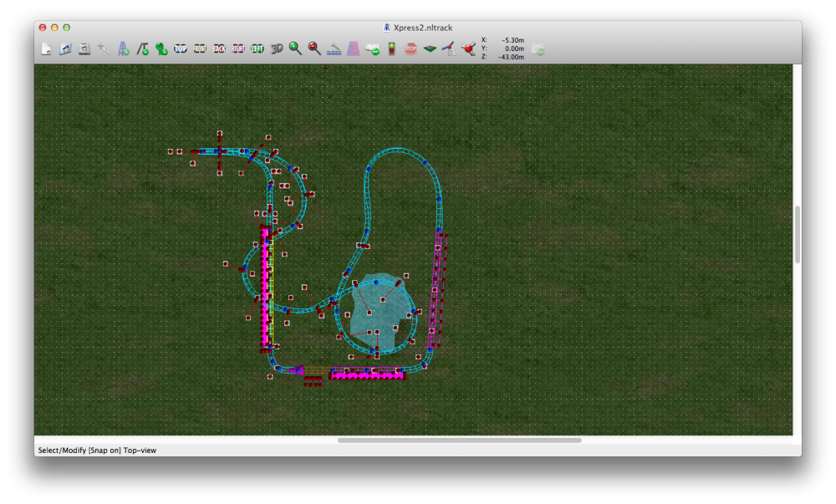Click the traffic light simulation icon
Viewport: 836px width, 504px height.
click(x=391, y=49)
